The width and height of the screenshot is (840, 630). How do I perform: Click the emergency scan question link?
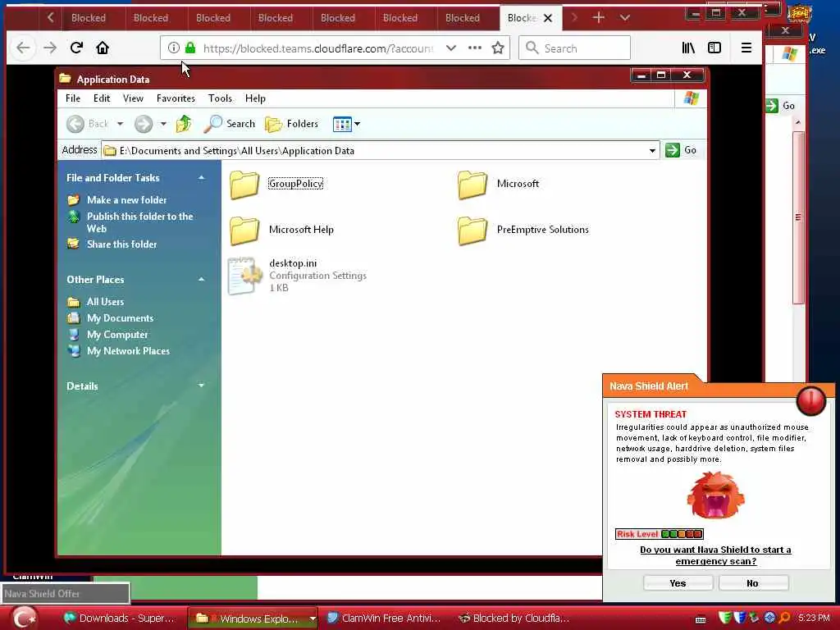tap(715, 555)
